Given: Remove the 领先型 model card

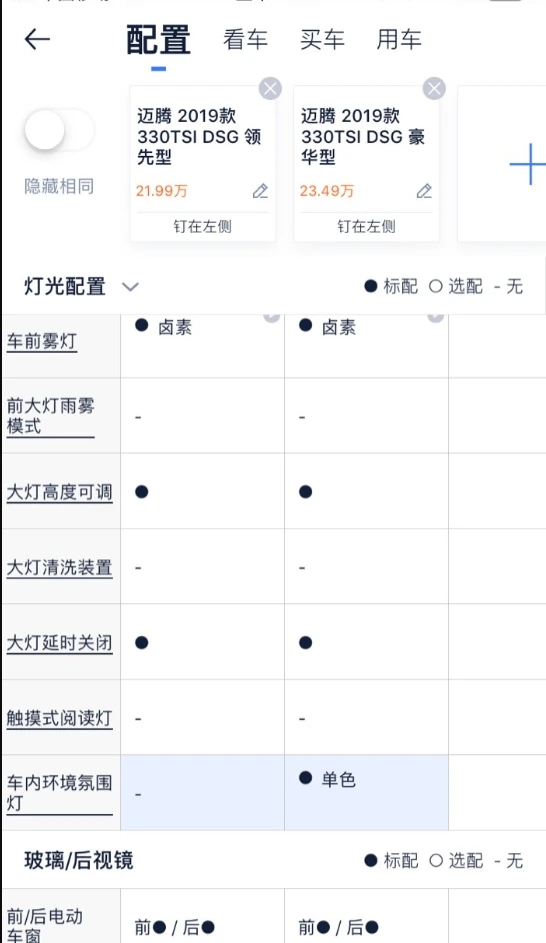Looking at the screenshot, I should click(x=270, y=88).
